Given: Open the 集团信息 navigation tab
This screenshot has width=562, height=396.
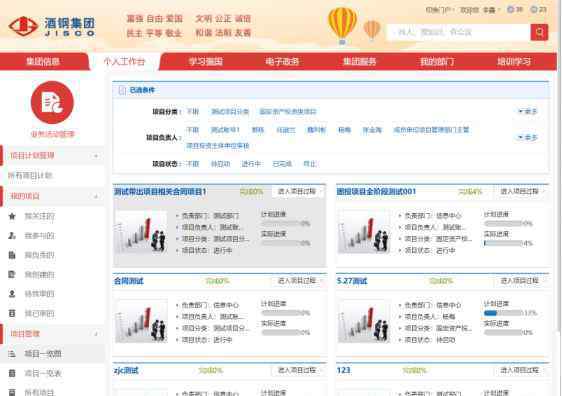Looking at the screenshot, I should [43, 61].
